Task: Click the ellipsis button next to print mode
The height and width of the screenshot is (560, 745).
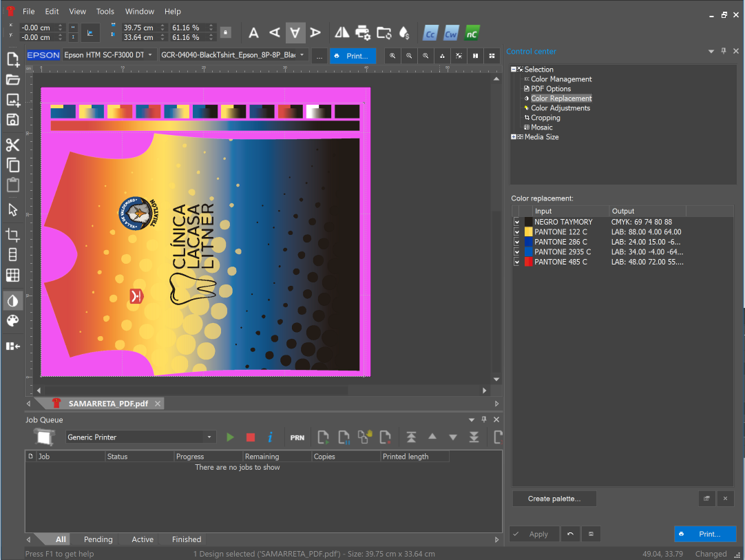Action: pos(319,56)
